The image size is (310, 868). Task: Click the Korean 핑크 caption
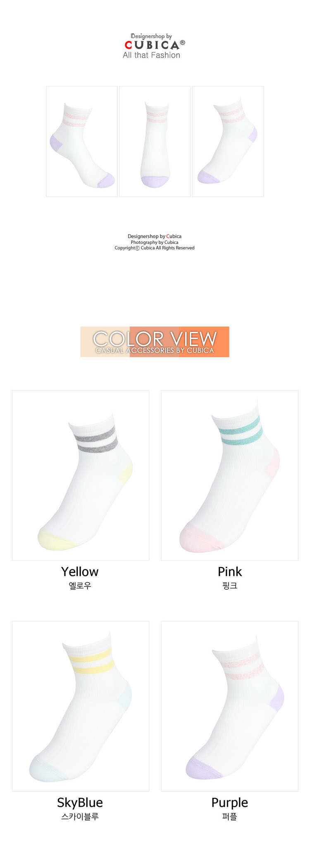tap(230, 586)
